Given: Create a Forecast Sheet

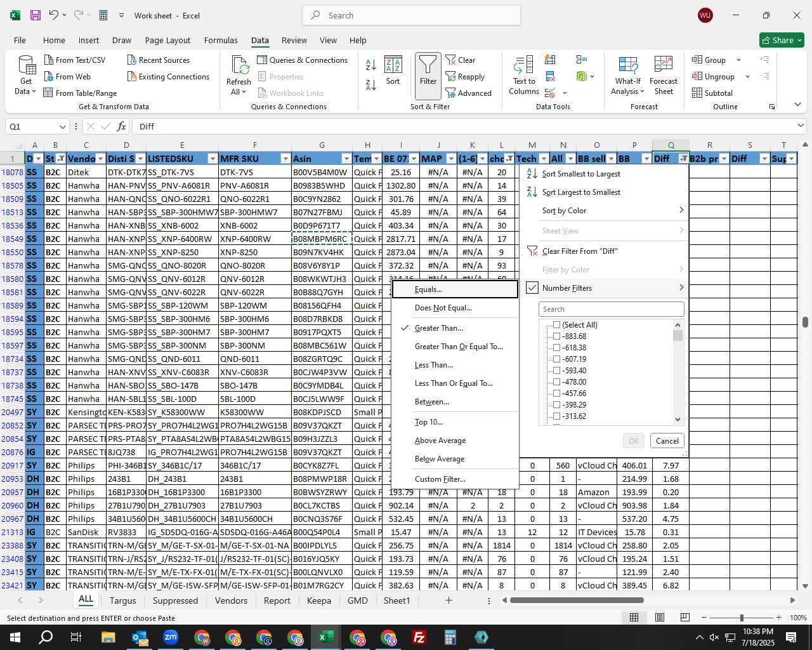Looking at the screenshot, I should pyautogui.click(x=664, y=75).
